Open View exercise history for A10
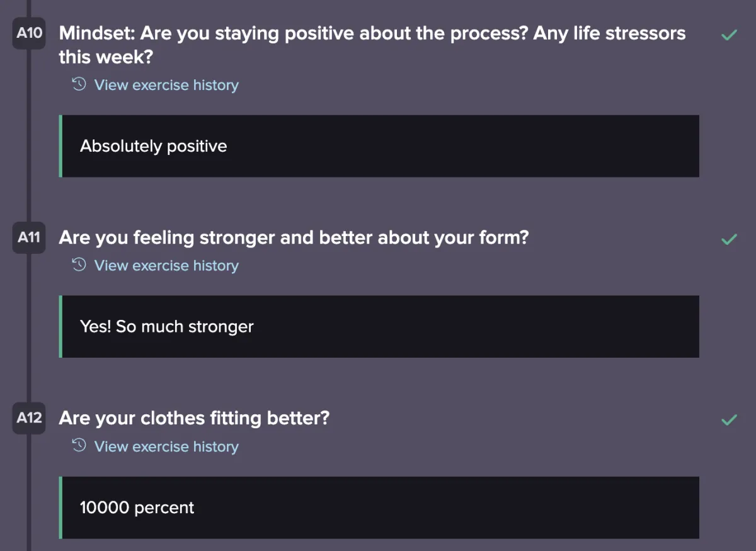756x551 pixels. click(166, 85)
